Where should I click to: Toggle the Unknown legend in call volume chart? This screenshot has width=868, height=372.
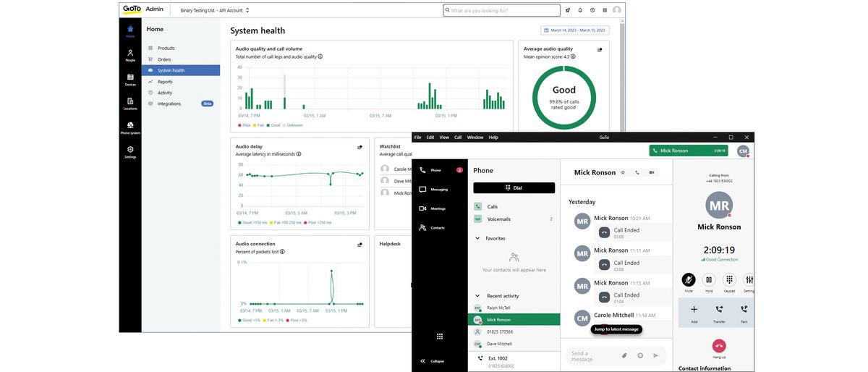click(293, 125)
